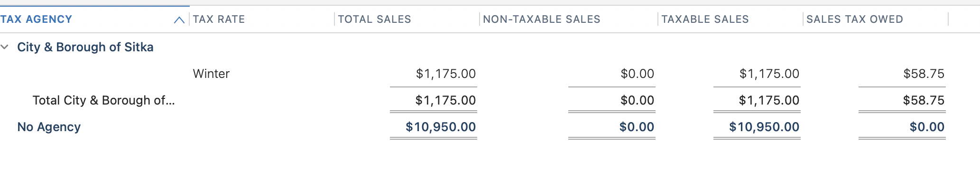980x191 pixels.
Task: Click the Non-Taxable Sales column header
Action: [541, 19]
